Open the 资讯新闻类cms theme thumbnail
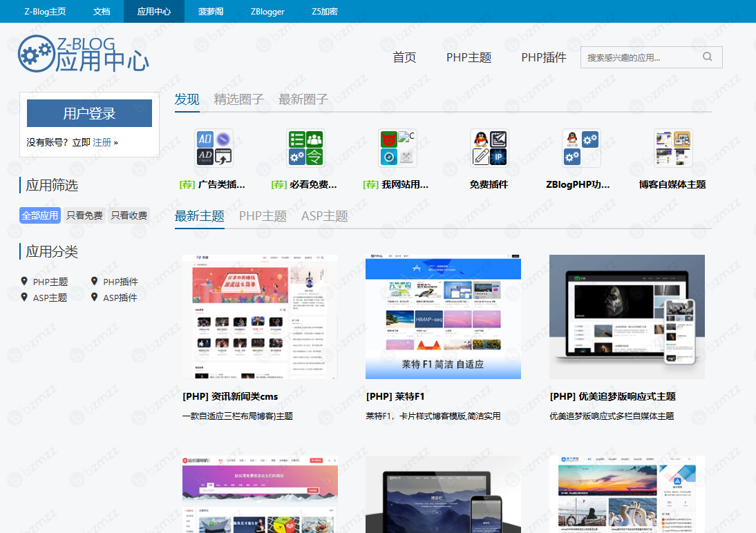756x533 pixels. pos(260,317)
